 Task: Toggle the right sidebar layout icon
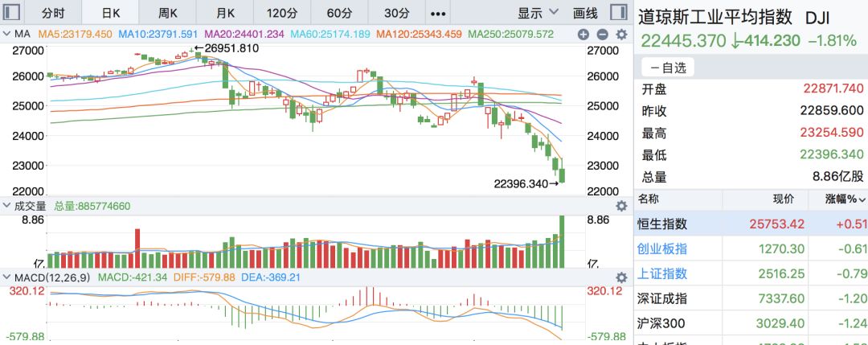618,12
